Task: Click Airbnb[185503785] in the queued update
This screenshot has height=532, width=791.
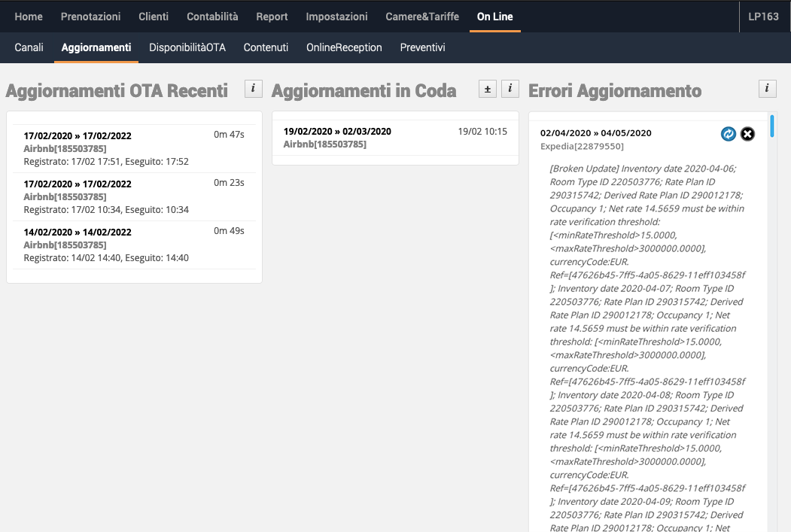Action: [x=325, y=144]
